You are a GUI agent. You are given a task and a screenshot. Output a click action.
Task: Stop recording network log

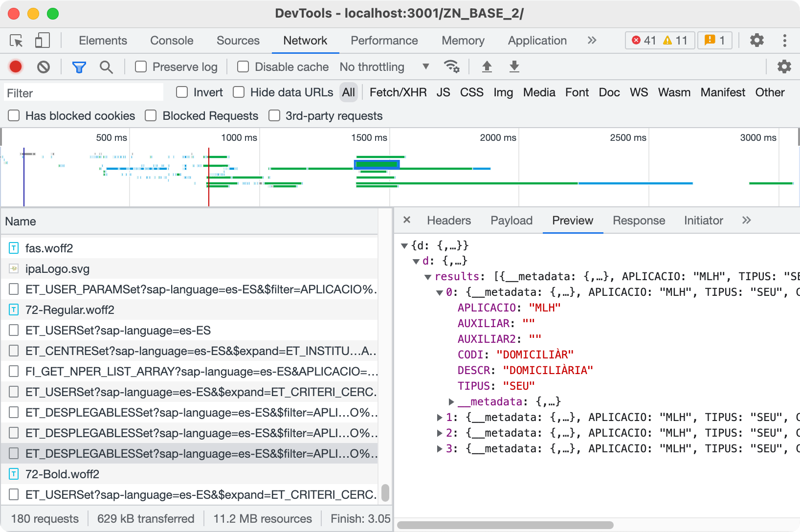click(16, 67)
